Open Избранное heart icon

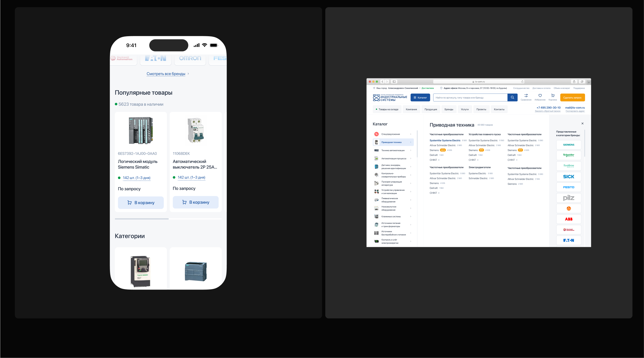[540, 96]
